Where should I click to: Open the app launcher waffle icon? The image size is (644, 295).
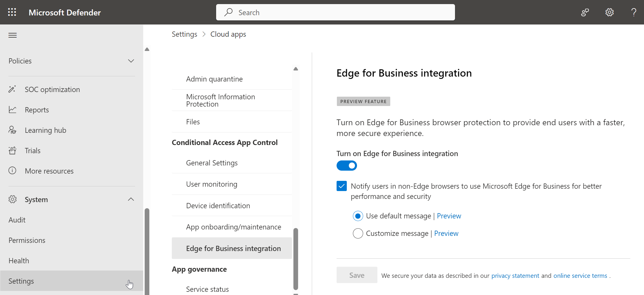(12, 12)
